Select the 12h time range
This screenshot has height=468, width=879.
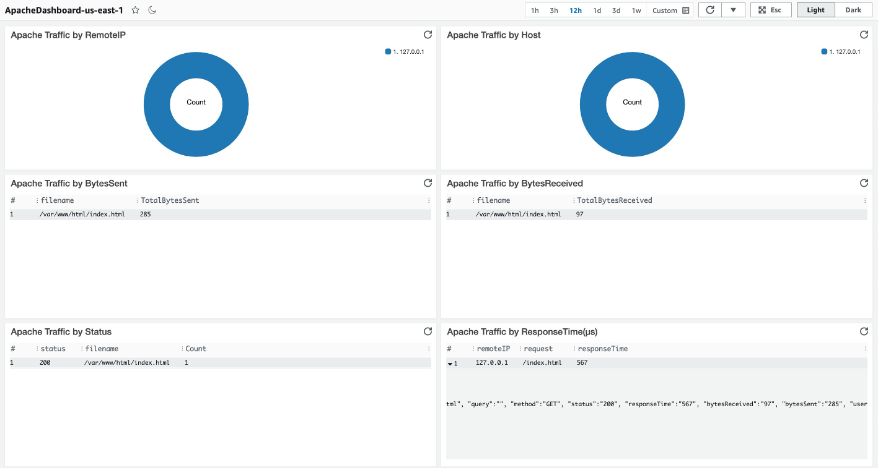click(576, 11)
